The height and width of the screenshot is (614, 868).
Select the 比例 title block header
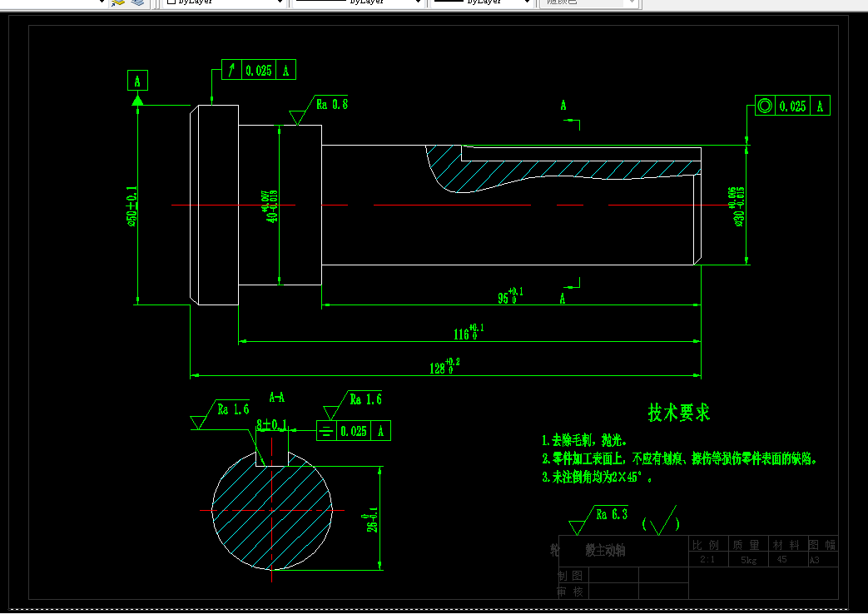pyautogui.click(x=706, y=545)
